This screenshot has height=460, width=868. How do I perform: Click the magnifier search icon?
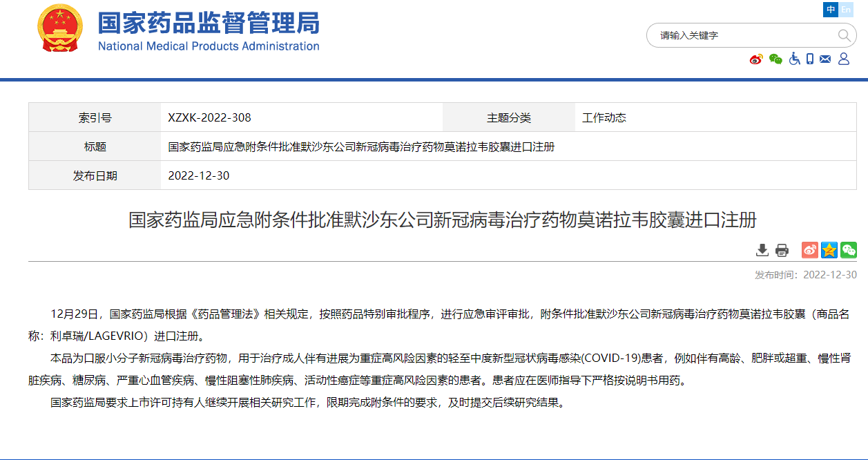844,35
